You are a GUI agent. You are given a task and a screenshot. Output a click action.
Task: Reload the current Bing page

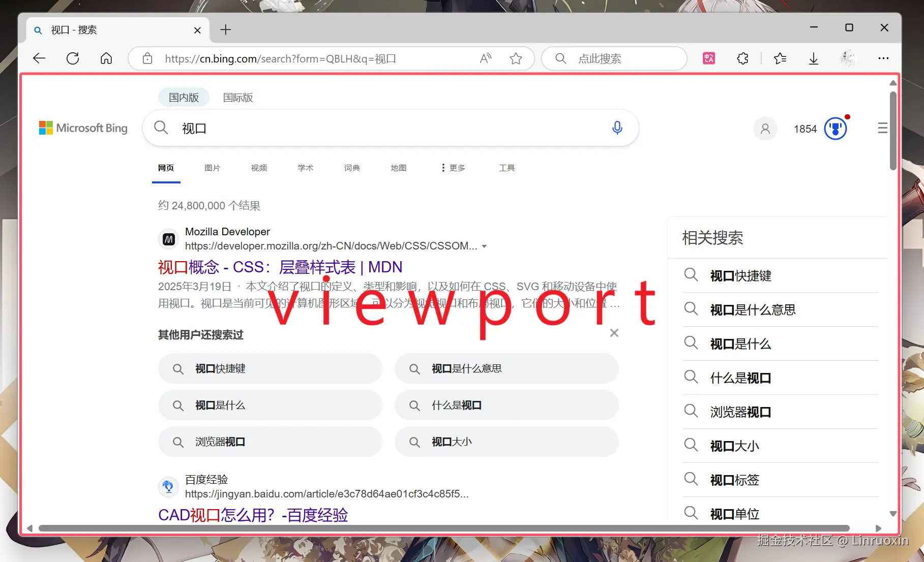73,58
